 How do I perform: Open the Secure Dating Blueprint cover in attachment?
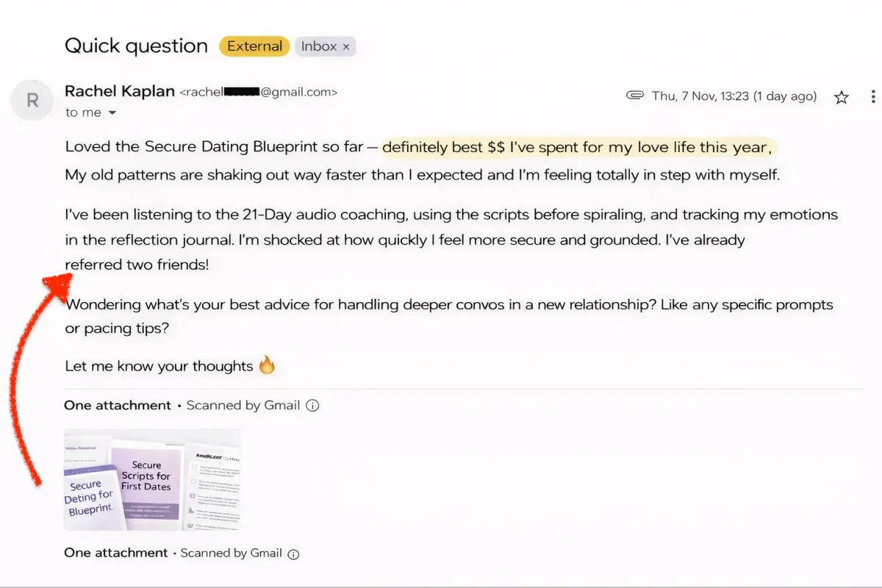[90, 498]
